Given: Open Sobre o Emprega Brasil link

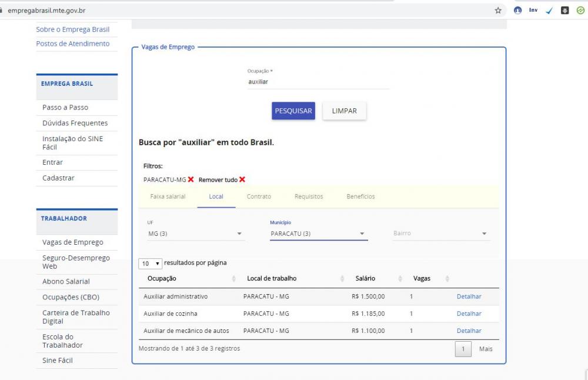Looking at the screenshot, I should tap(73, 29).
